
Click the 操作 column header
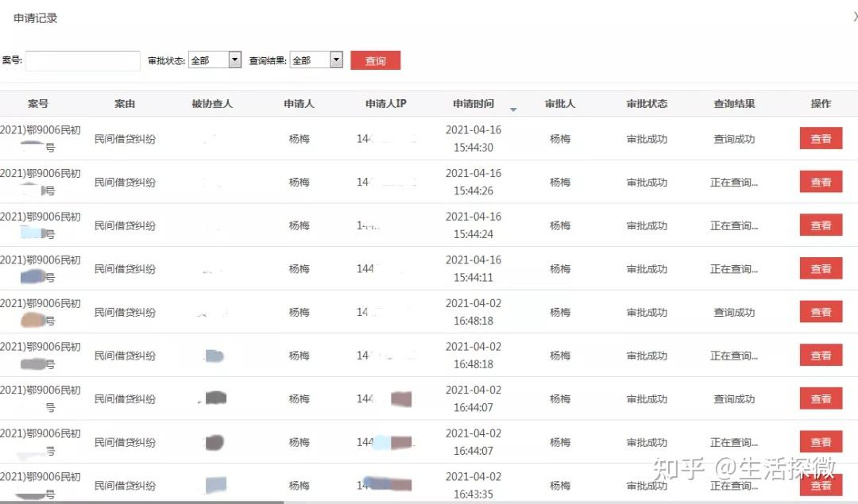tap(821, 103)
